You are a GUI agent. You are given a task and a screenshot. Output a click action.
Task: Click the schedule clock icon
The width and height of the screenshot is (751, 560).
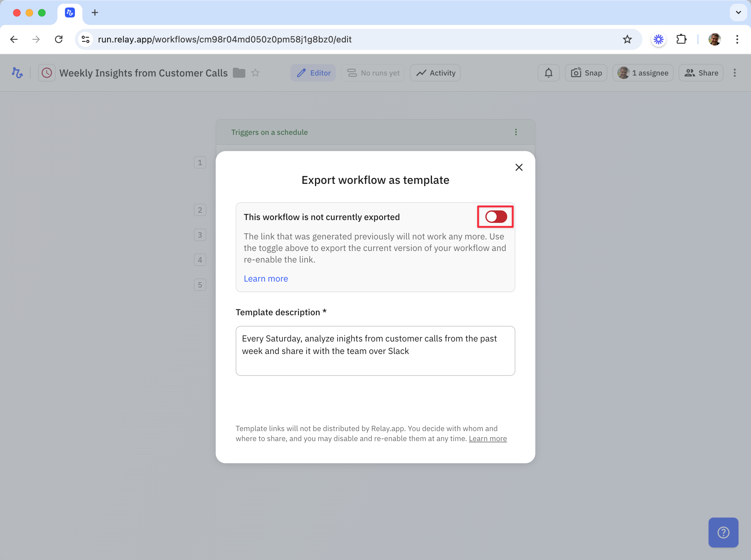[x=47, y=73]
